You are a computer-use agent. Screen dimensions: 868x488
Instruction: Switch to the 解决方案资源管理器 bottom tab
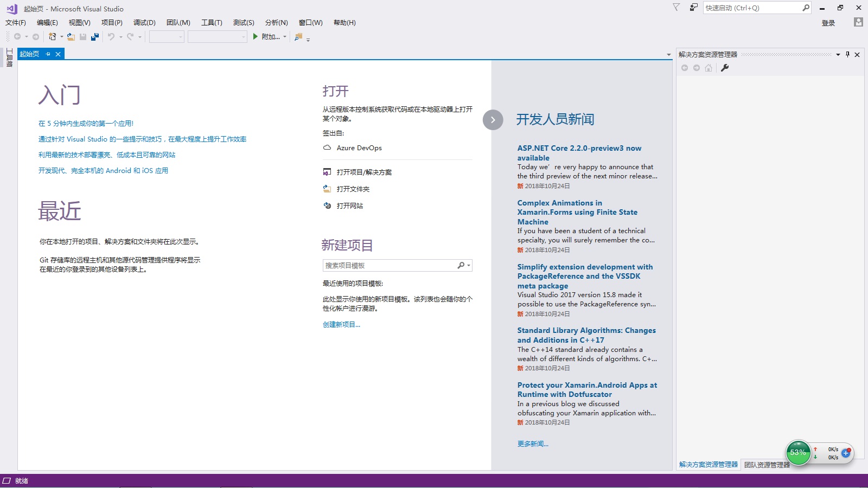pos(709,465)
